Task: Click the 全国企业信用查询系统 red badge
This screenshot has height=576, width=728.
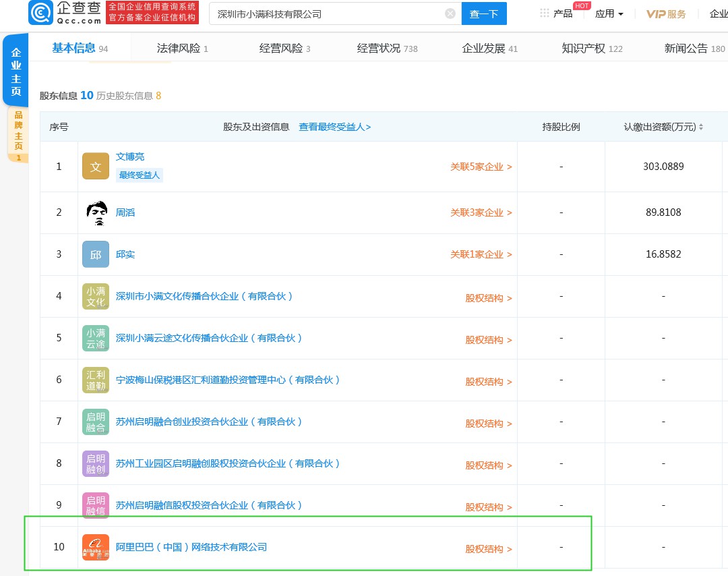Action: pyautogui.click(x=152, y=13)
